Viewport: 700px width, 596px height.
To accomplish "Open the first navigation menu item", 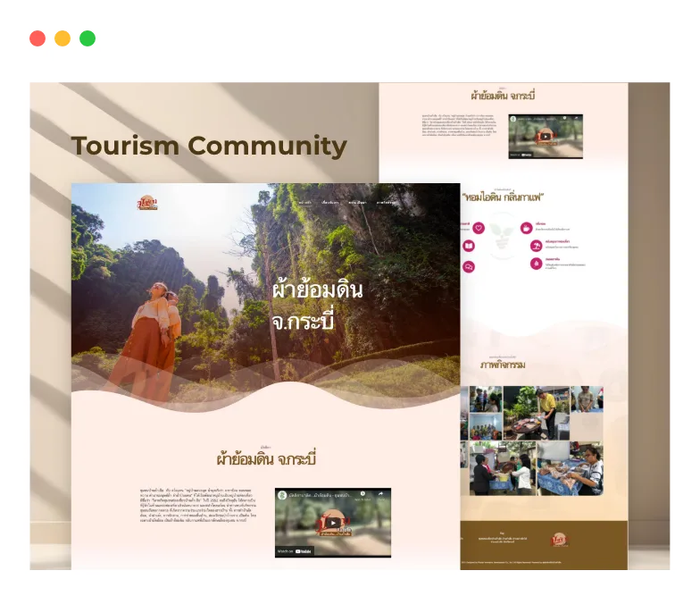I will click(305, 202).
